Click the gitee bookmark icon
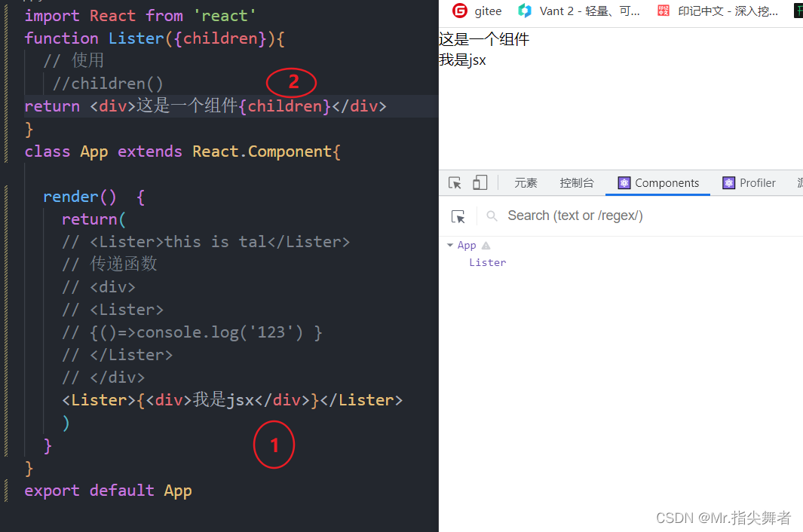The height and width of the screenshot is (532, 803). coord(460,11)
